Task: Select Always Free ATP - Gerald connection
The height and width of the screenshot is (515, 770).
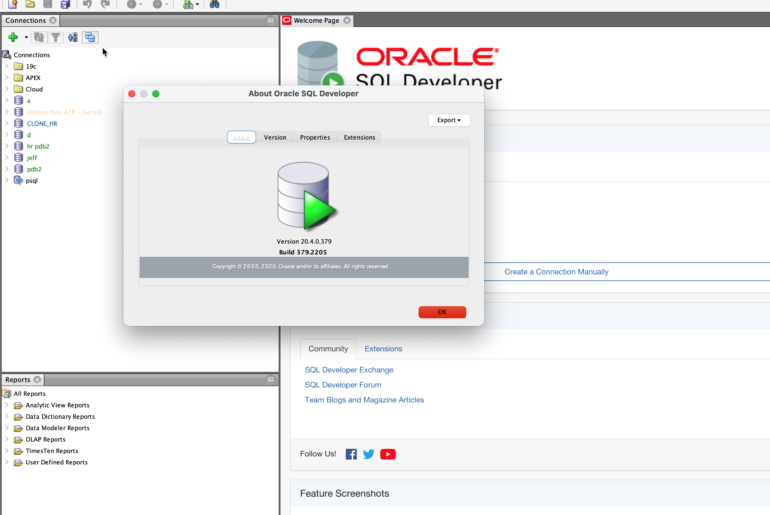Action: click(64, 112)
